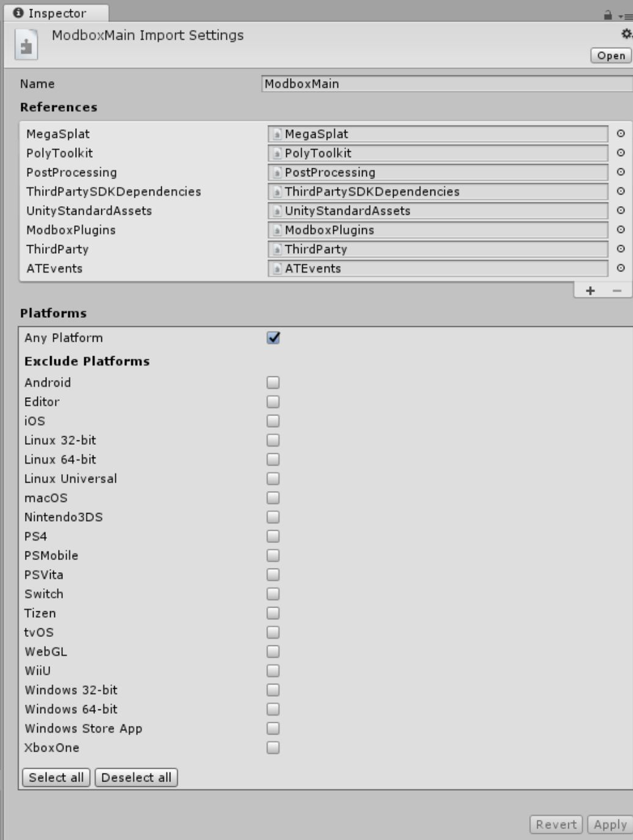Viewport: 633px width, 840px height.
Task: Exclude the iOS platform
Action: pos(273,421)
